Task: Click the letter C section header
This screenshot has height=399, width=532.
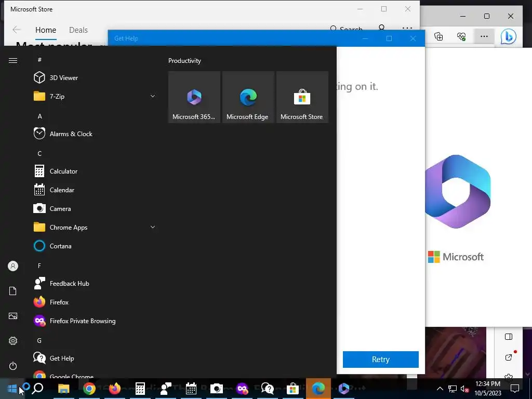Action: (39, 154)
